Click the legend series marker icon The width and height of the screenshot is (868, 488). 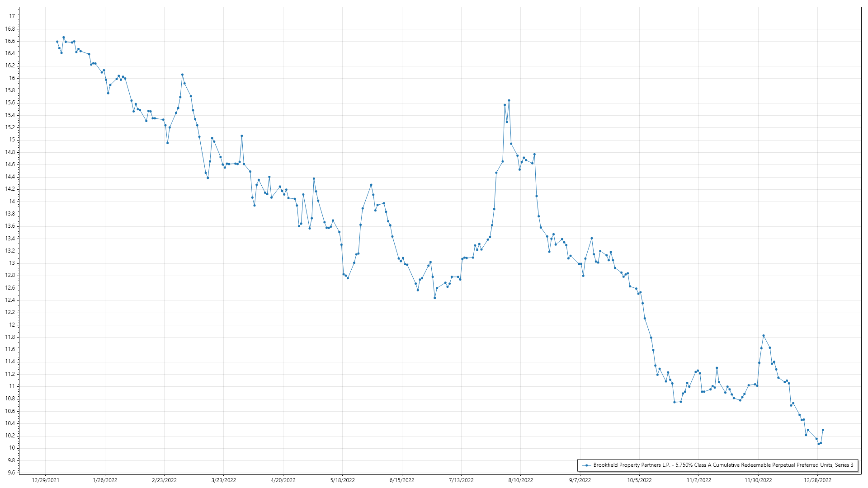click(x=587, y=465)
